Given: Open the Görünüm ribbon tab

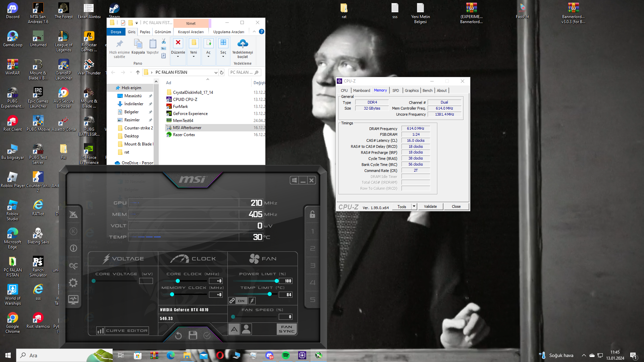Looking at the screenshot, I should [x=163, y=32].
